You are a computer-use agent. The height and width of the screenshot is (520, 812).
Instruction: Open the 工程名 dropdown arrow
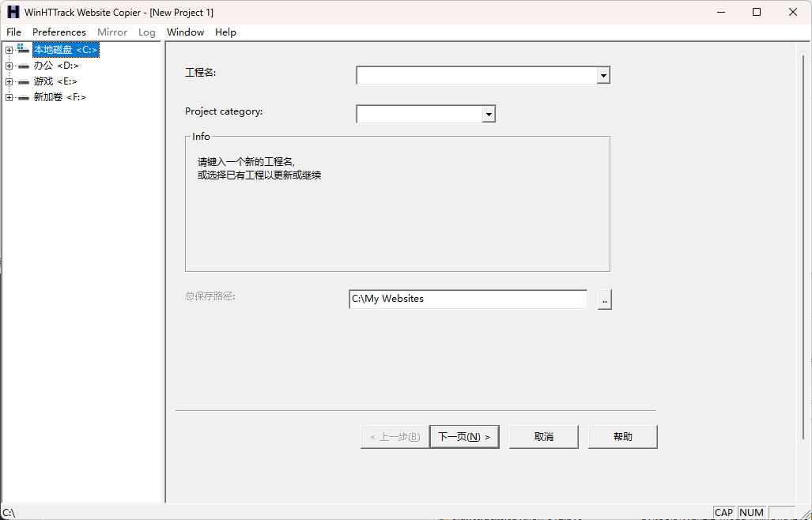point(602,76)
